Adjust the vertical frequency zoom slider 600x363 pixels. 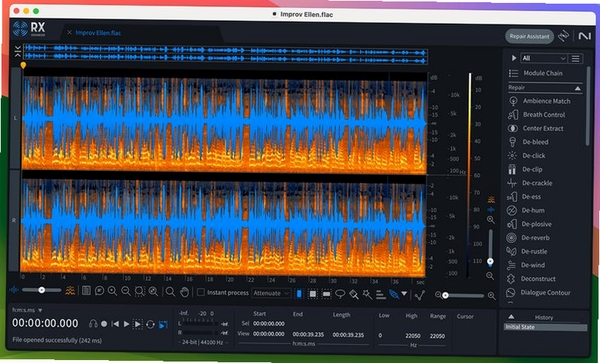tap(490, 247)
